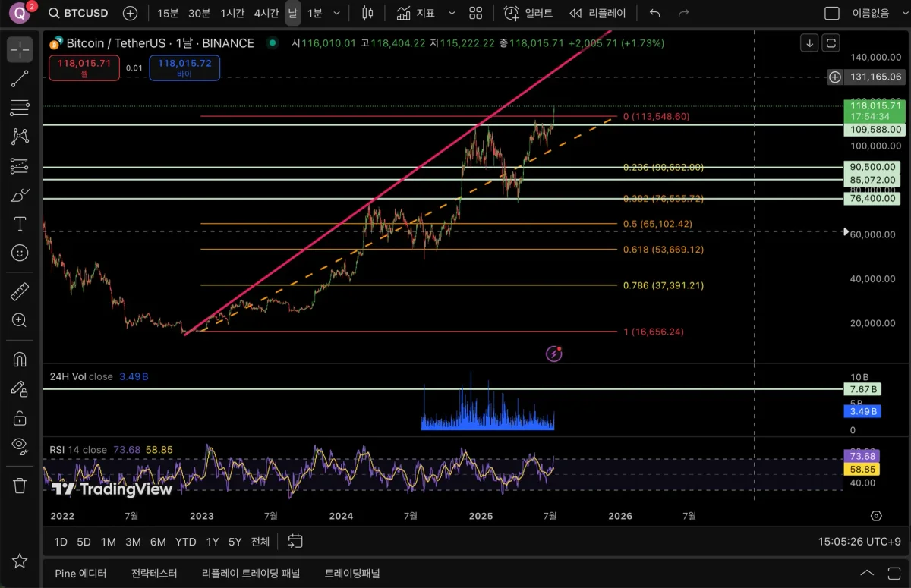Select the trend line drawing tool

pyautogui.click(x=20, y=78)
